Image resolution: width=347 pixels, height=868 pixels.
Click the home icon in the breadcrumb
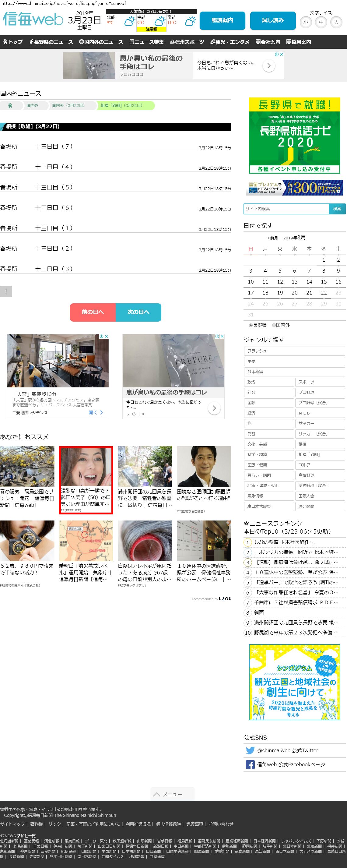point(10,105)
